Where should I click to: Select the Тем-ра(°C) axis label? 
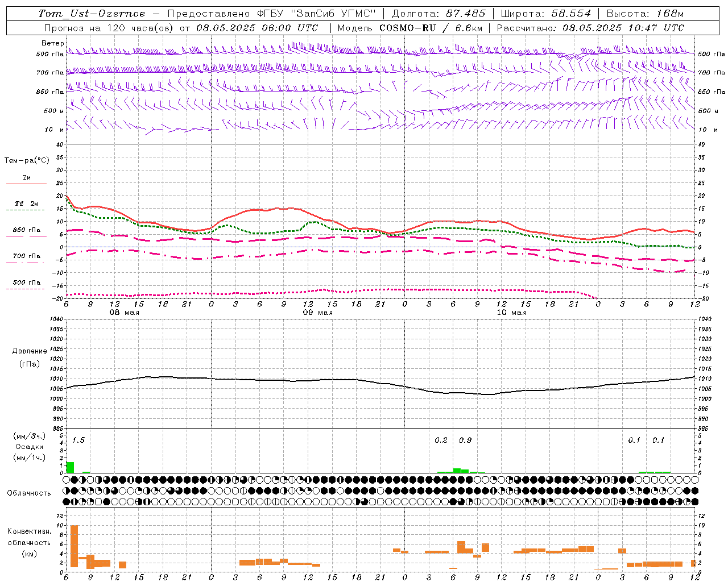coord(27,161)
